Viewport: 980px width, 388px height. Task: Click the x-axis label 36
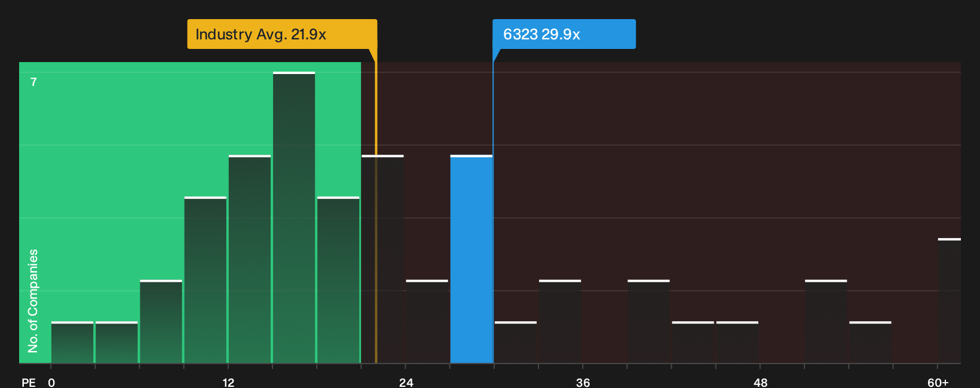point(583,382)
